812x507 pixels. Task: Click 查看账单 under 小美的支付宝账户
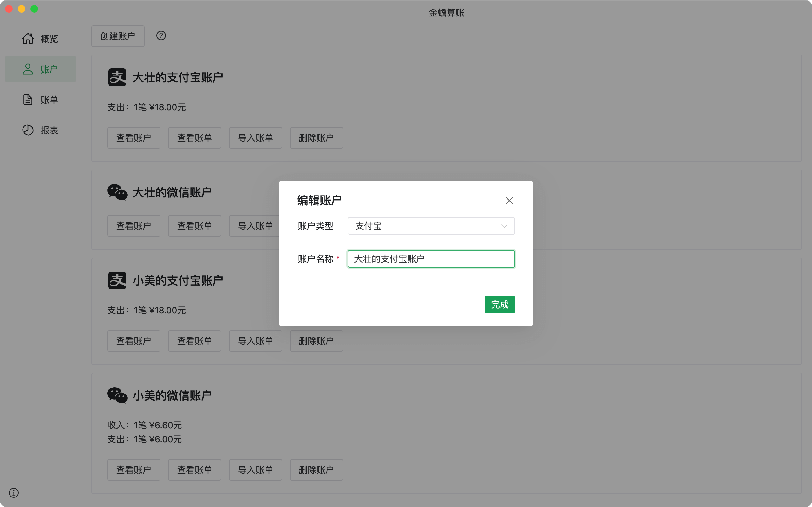pyautogui.click(x=195, y=341)
